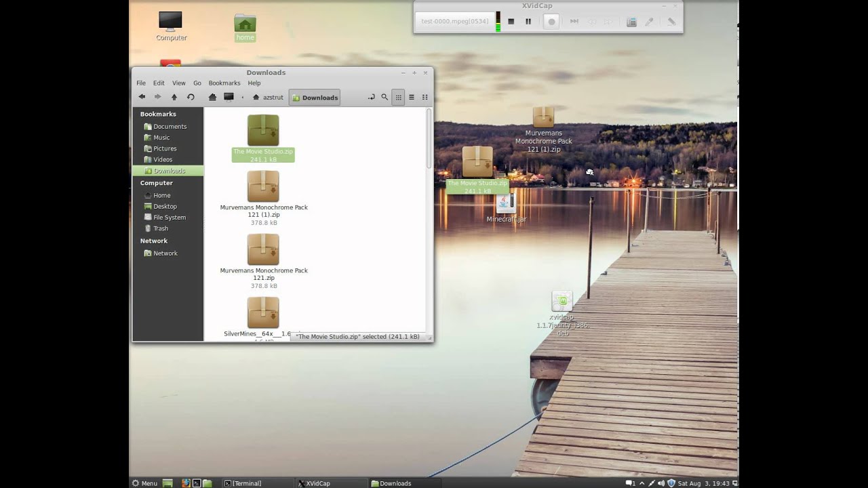Select the Minecraft.jar desktop icon
This screenshot has height=488, width=868.
[x=507, y=209]
